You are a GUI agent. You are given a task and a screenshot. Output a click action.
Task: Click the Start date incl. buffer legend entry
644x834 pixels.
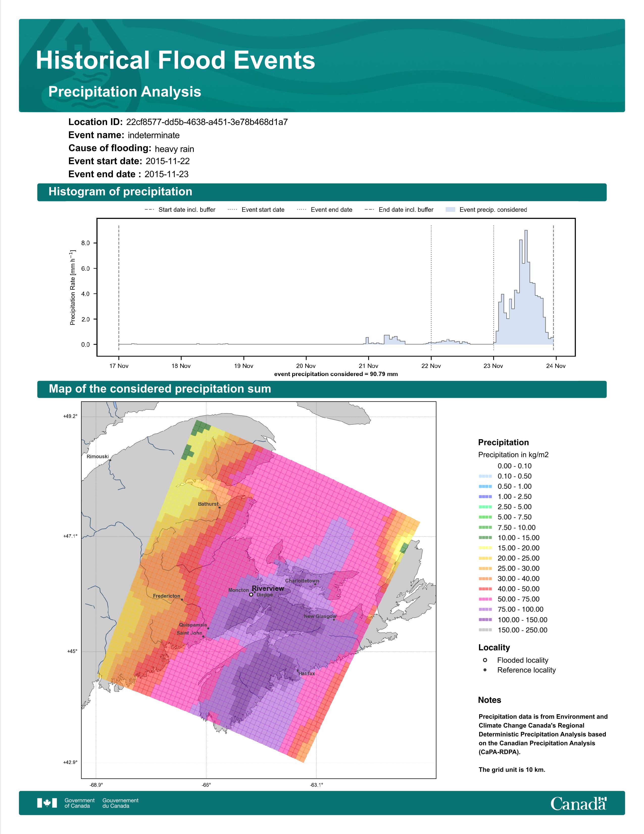pos(180,210)
